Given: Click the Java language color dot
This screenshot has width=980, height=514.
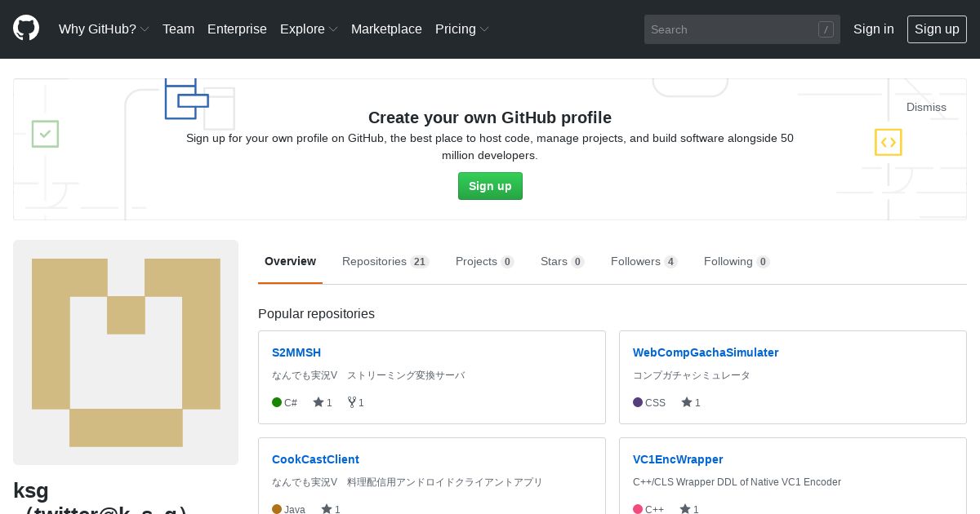Looking at the screenshot, I should (x=277, y=509).
